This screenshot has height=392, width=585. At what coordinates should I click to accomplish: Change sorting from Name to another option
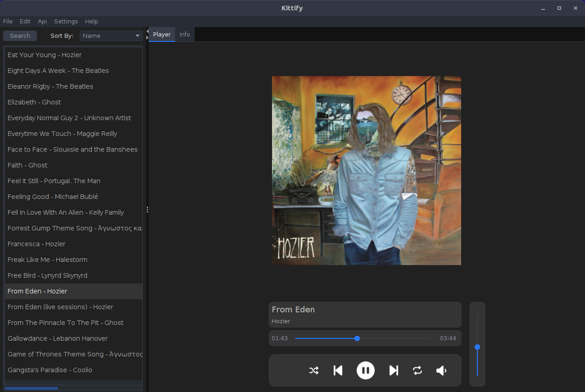(x=111, y=36)
